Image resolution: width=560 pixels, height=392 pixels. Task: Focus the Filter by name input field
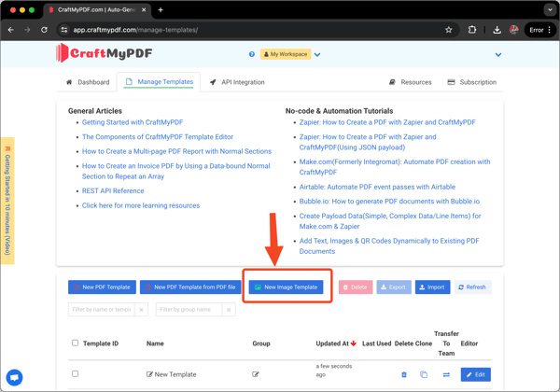(102, 310)
